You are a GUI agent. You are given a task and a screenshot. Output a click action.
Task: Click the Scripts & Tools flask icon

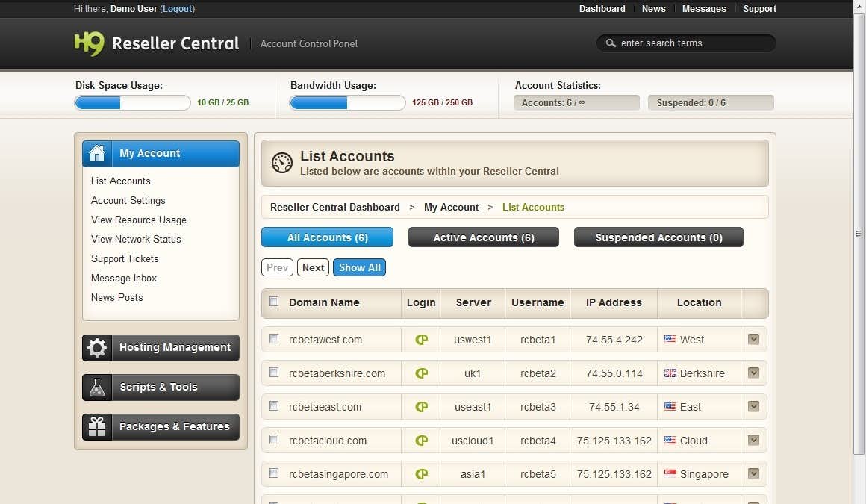point(97,388)
